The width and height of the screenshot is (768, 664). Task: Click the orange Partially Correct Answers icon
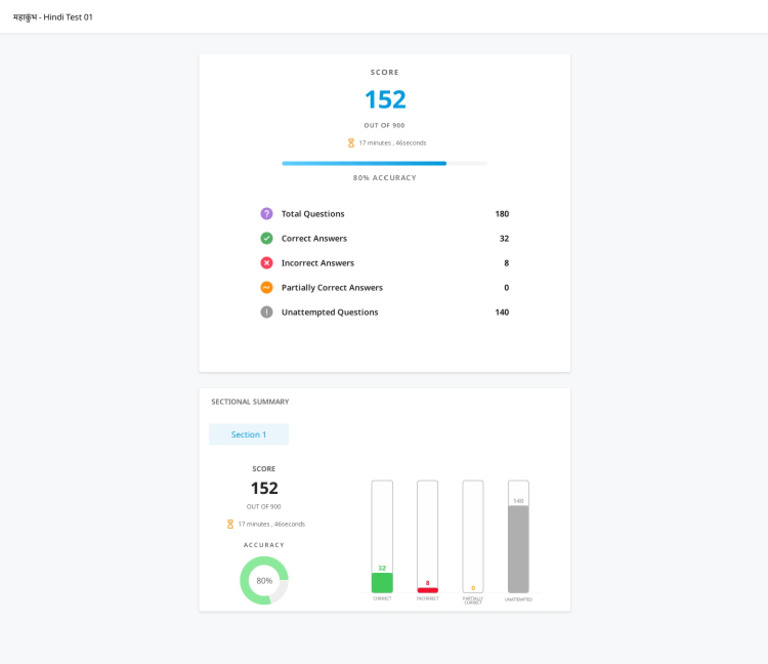coord(266,287)
